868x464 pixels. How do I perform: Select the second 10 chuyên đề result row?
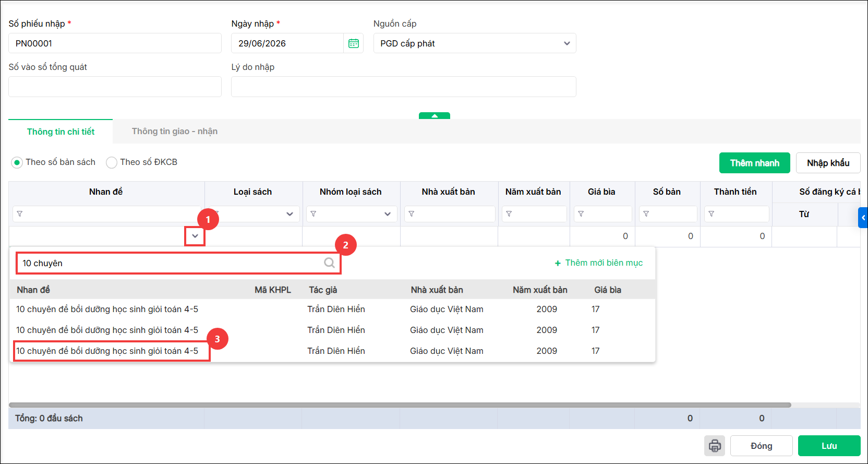(x=333, y=330)
